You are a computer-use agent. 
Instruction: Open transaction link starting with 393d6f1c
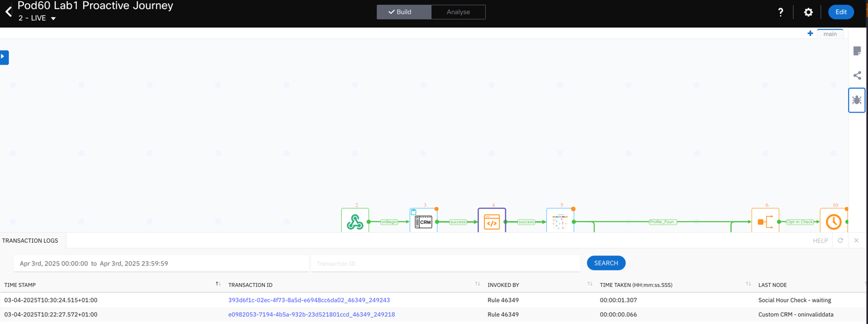click(x=309, y=300)
